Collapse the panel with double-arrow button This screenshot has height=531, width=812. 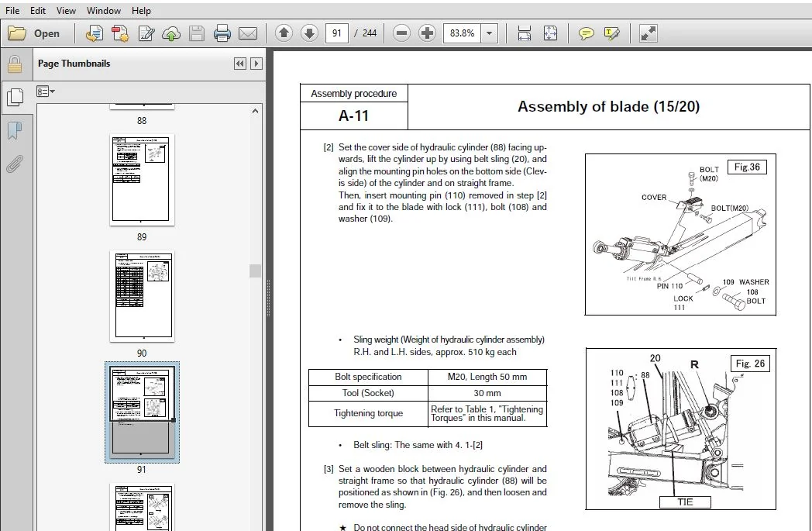[239, 64]
